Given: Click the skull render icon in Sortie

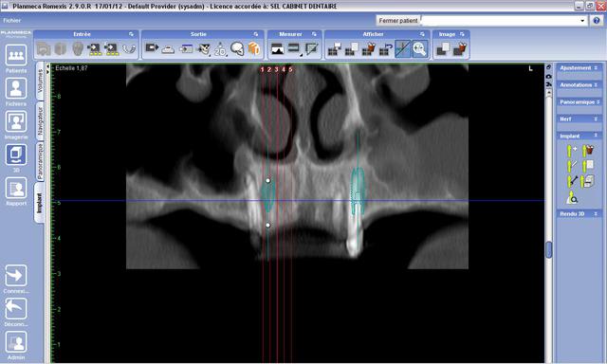Looking at the screenshot, I should point(237,48).
